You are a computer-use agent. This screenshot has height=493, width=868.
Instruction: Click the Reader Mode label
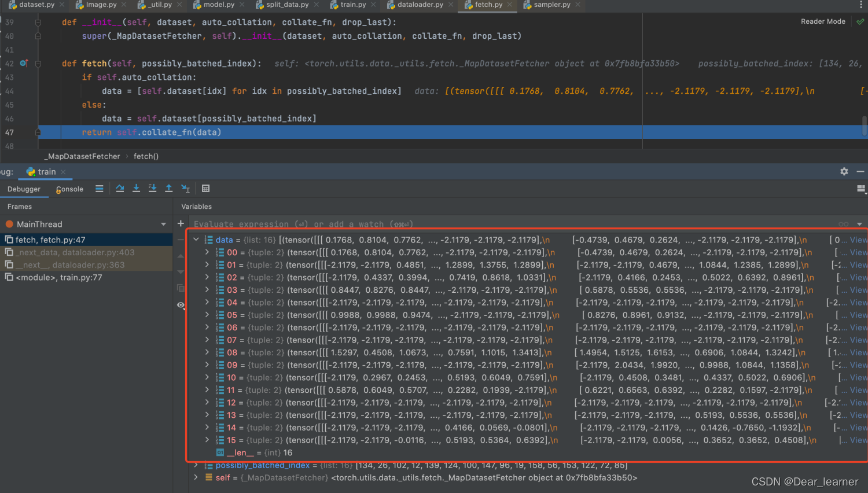coord(823,21)
